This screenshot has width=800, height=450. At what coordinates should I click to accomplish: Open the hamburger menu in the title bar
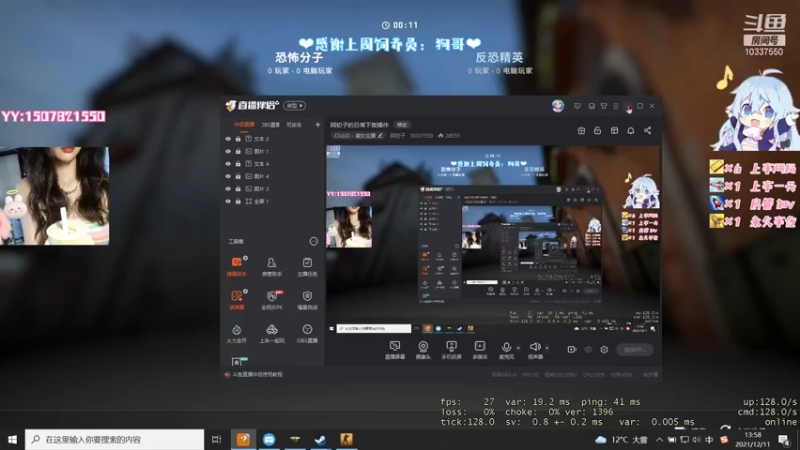(x=616, y=106)
